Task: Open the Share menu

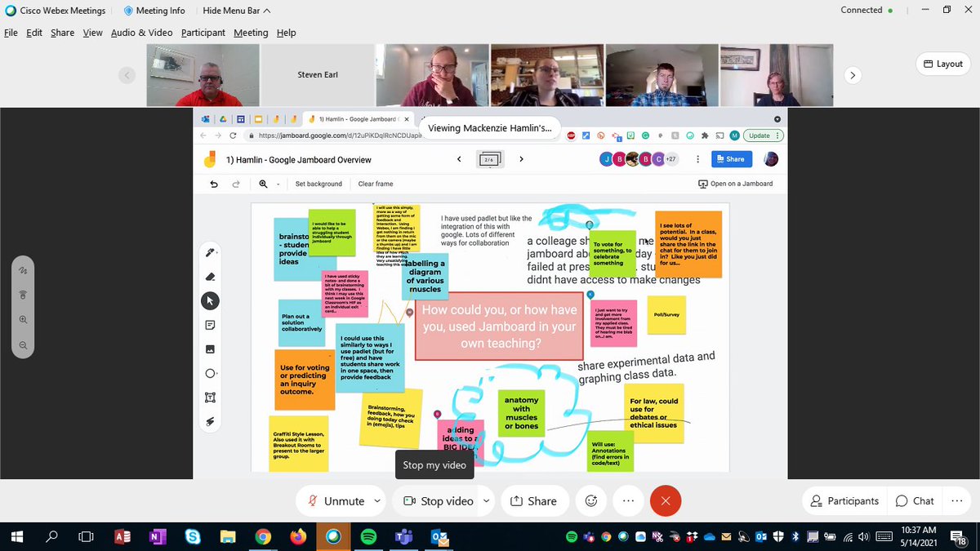Action: (62, 33)
